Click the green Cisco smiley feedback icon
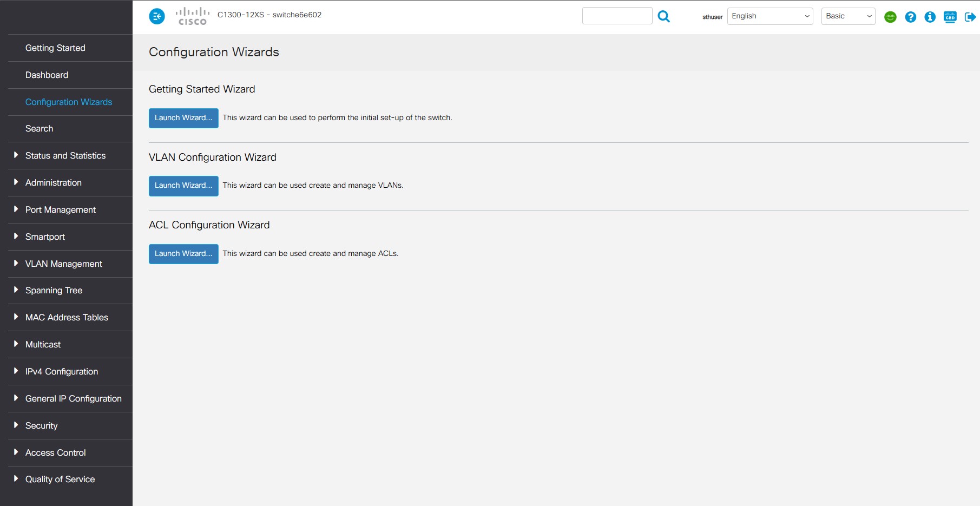The image size is (980, 506). (x=890, y=17)
